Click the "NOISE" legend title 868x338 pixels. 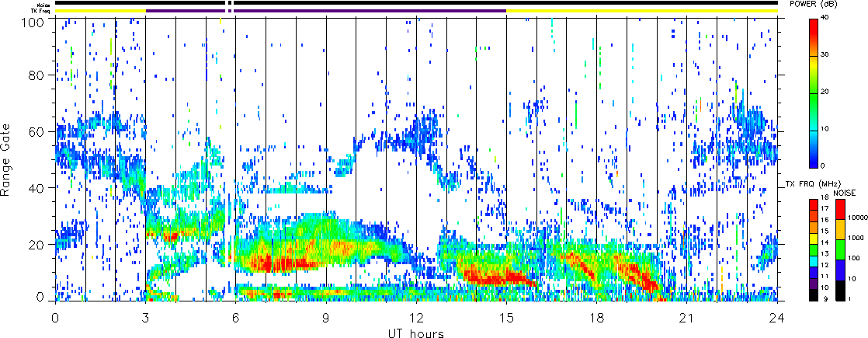[844, 193]
